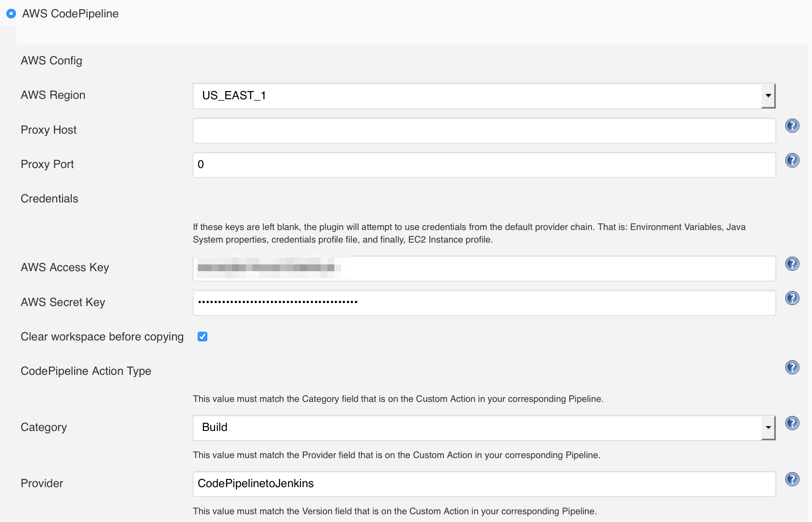Click the AWS Access Key field
This screenshot has height=522, width=812.
[484, 268]
